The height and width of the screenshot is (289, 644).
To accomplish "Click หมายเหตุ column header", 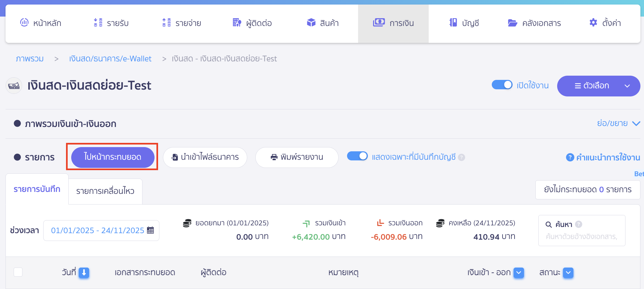I will (x=343, y=273).
